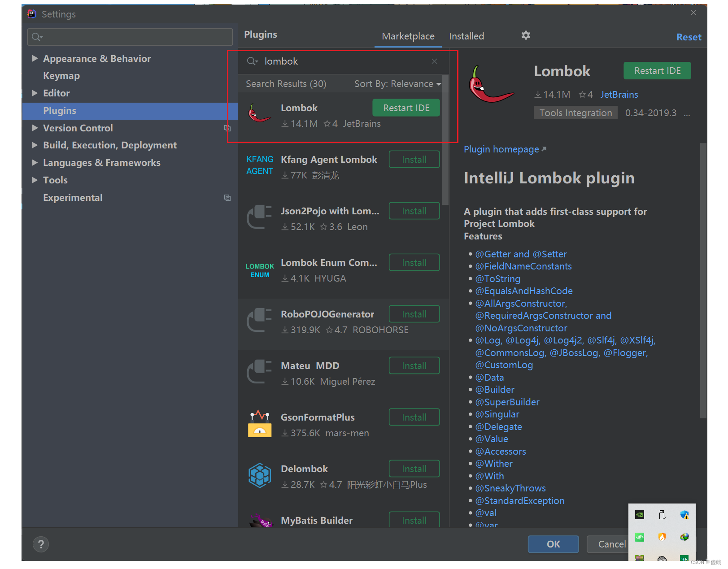Viewport: 728px width, 569px height.
Task: Open the @Getter and @Setter link
Action: pos(521,254)
